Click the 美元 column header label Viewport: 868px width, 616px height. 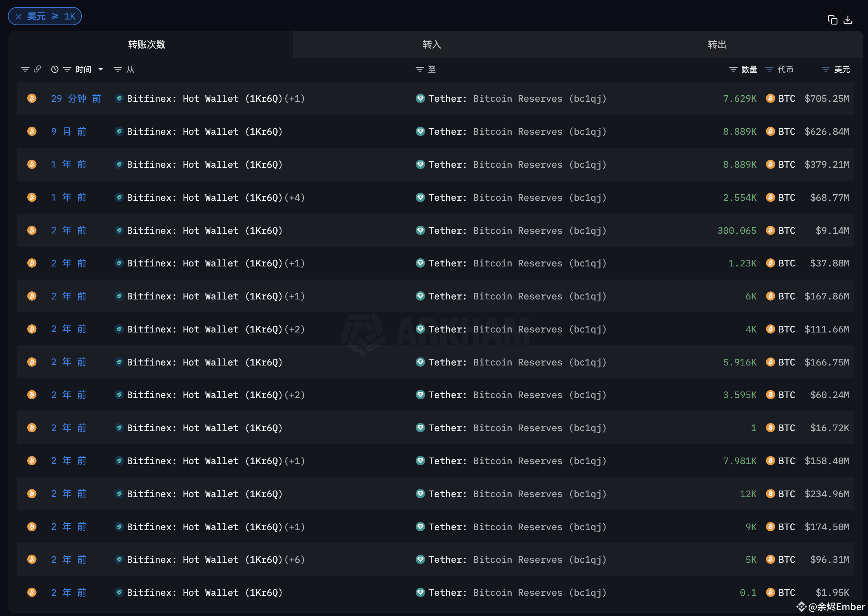point(842,69)
